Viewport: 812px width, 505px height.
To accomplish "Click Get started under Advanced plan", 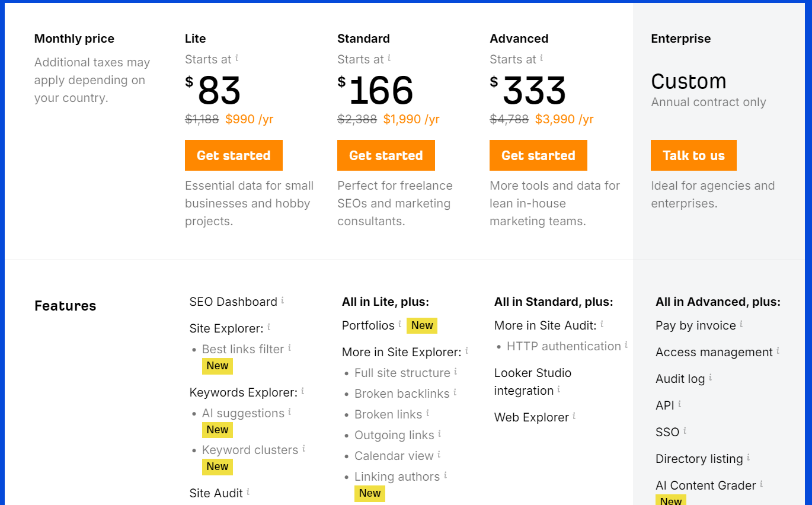I will [x=538, y=155].
